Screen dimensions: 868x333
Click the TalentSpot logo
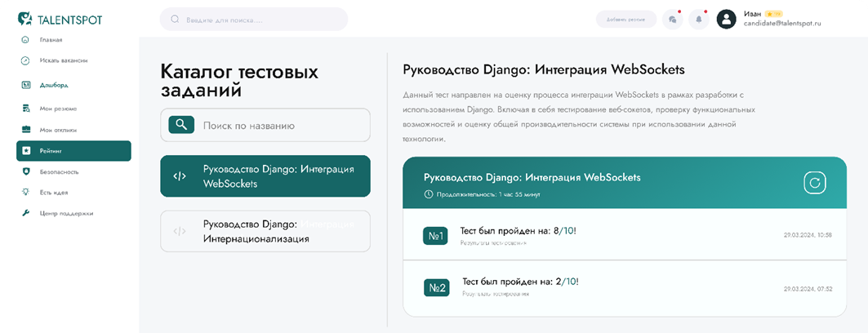(x=60, y=19)
